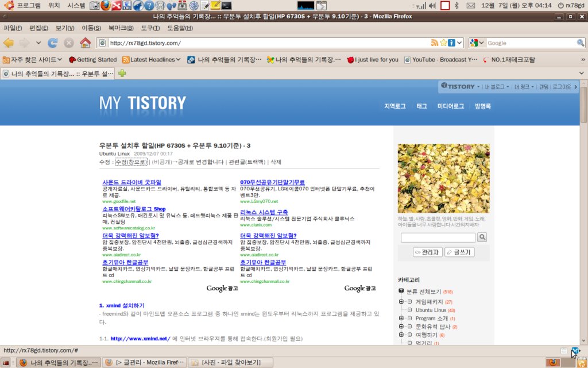Open the 도움말(H) menu

(180, 28)
